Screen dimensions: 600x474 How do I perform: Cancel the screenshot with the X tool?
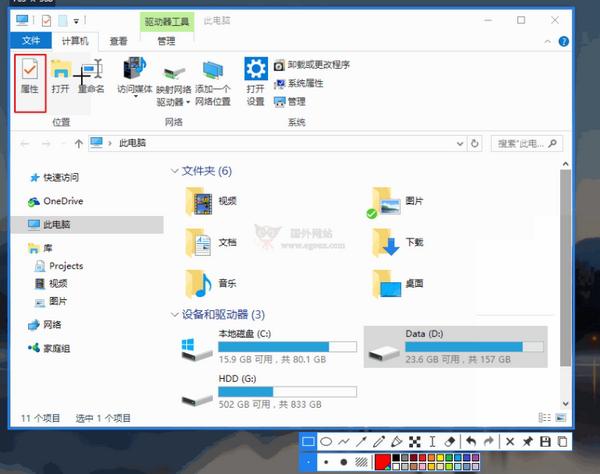510,442
